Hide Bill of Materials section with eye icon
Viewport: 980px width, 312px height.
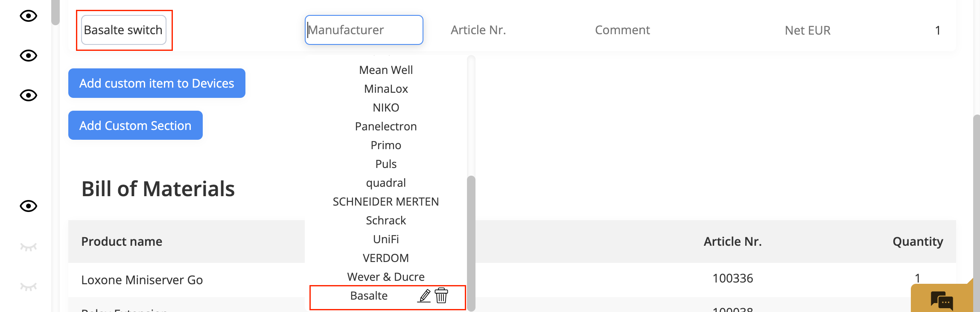coord(29,206)
